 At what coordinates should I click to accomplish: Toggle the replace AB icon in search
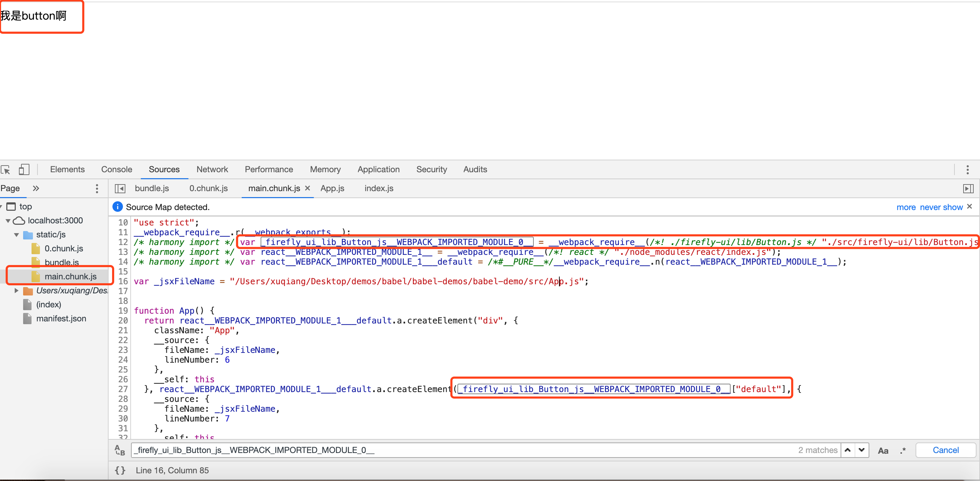120,450
